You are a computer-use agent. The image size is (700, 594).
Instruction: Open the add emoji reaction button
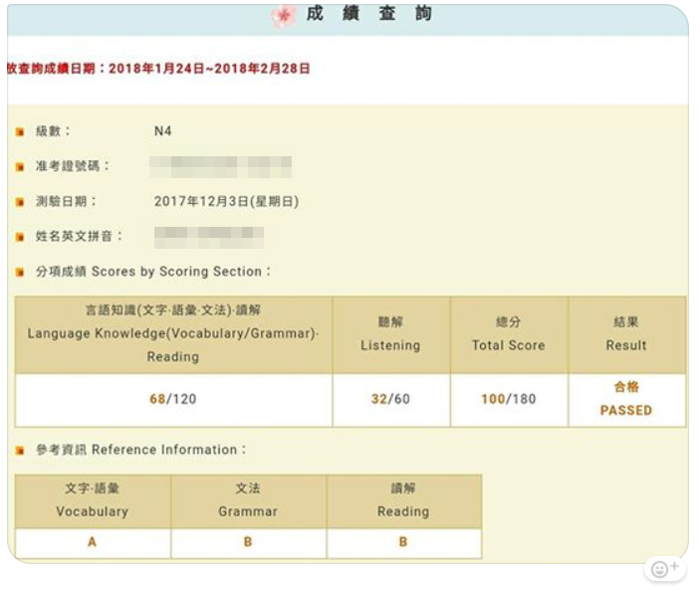tap(663, 569)
